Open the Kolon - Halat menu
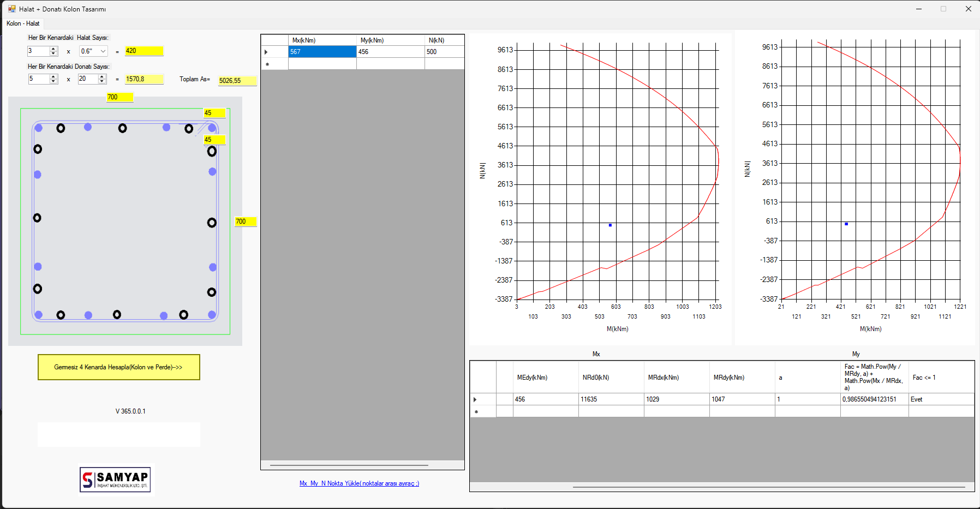 (23, 23)
